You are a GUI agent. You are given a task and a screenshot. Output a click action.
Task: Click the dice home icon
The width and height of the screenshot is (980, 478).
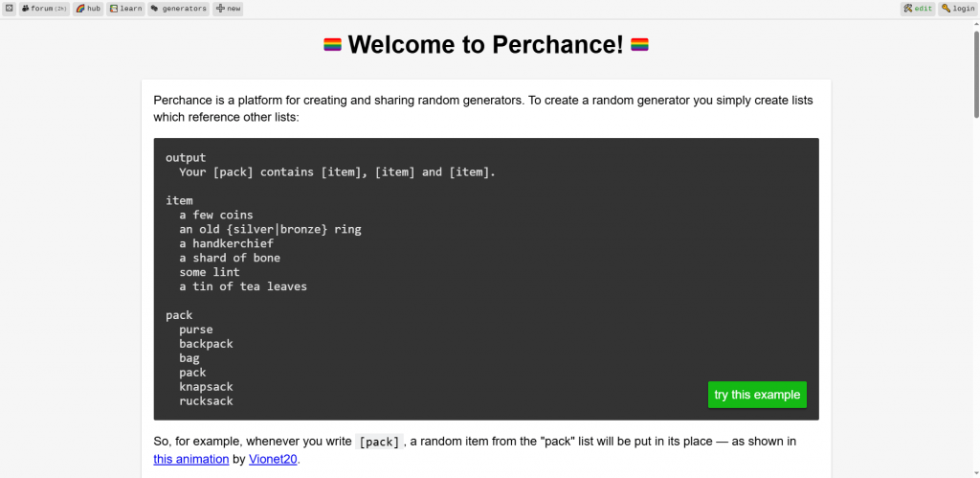coord(10,9)
